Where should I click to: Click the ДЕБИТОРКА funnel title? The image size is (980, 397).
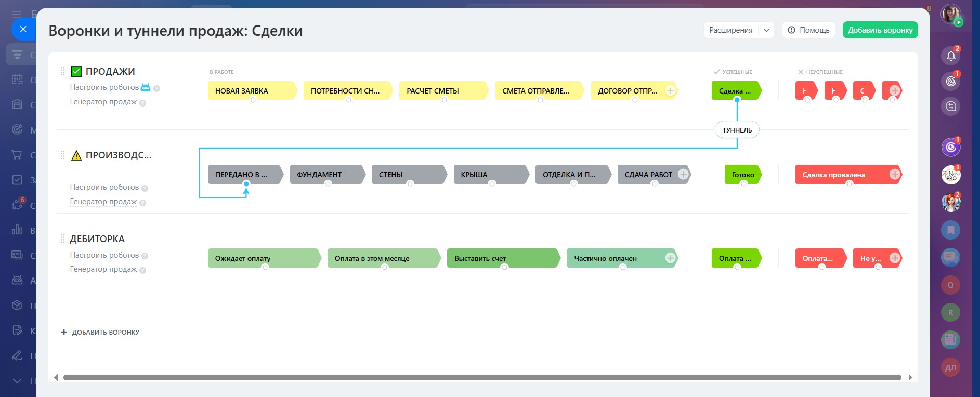tap(97, 239)
